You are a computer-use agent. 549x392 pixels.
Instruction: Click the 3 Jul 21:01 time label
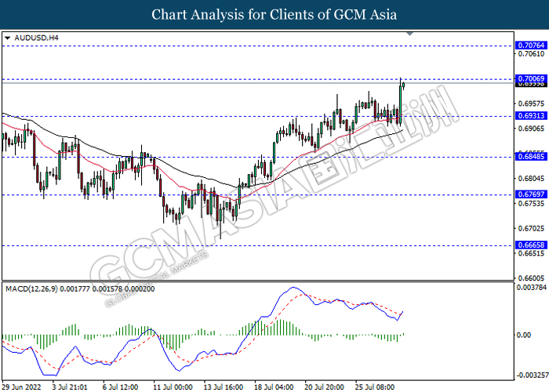coord(70,387)
